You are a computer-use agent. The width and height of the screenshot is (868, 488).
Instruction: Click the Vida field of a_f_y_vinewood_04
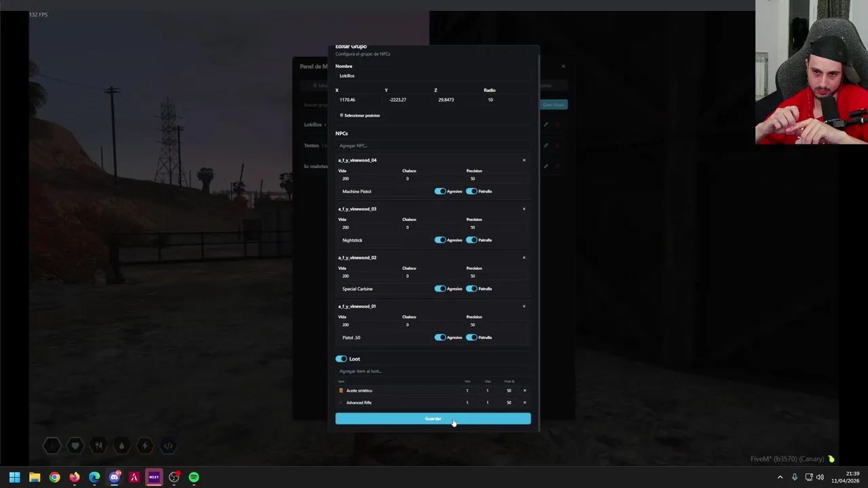pos(368,178)
